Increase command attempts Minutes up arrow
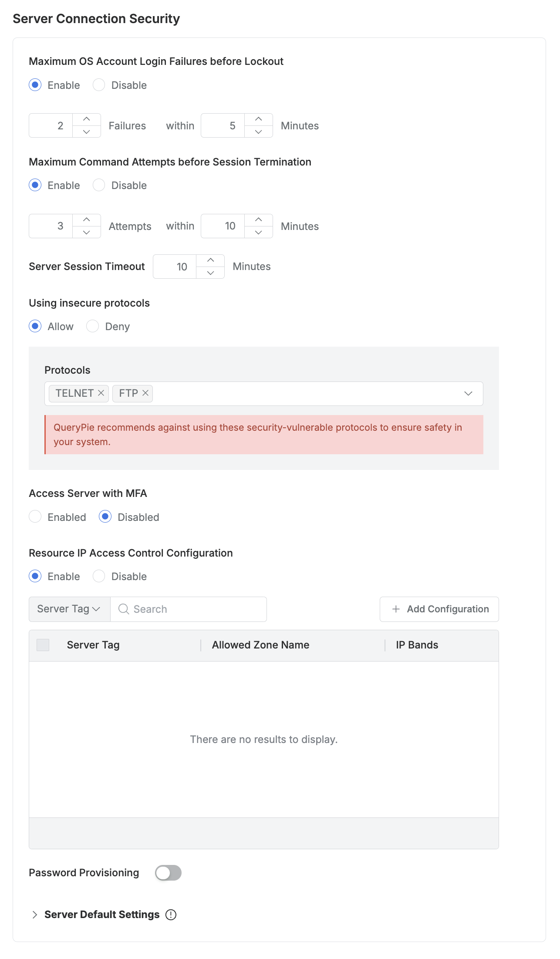 pos(258,220)
